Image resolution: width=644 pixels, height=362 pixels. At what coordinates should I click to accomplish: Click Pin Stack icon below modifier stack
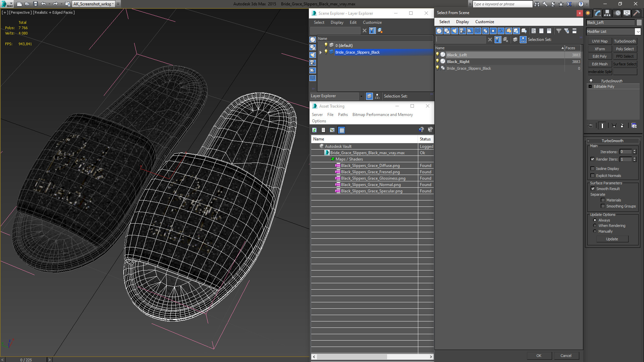(591, 125)
